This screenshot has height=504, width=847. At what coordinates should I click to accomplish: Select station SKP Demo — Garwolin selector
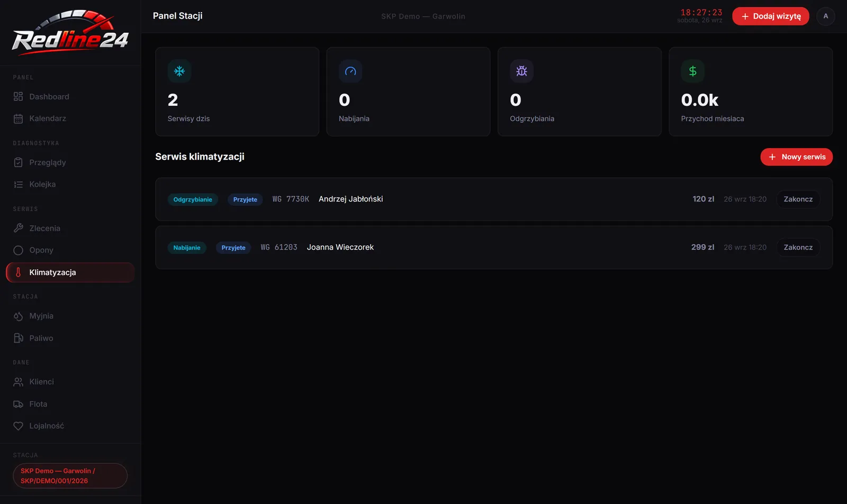click(x=70, y=476)
